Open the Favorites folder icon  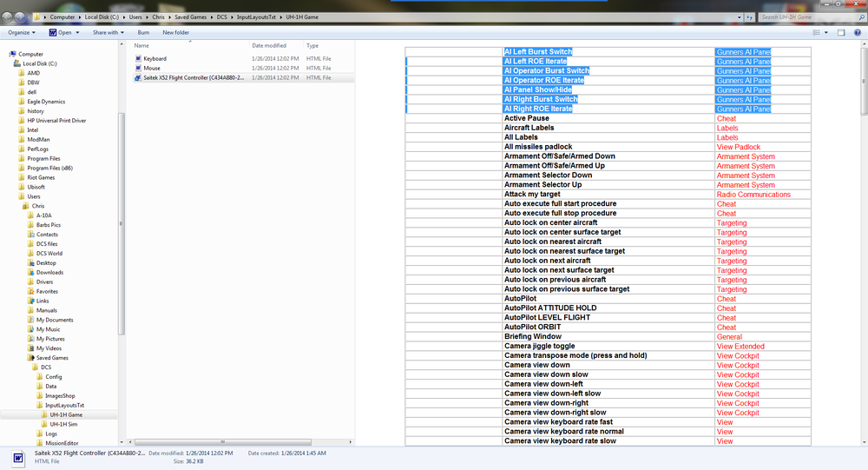[31, 291]
